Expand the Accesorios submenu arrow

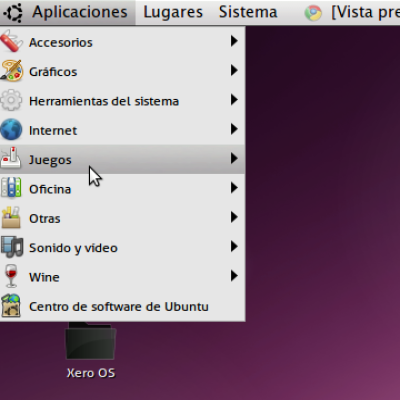click(234, 41)
